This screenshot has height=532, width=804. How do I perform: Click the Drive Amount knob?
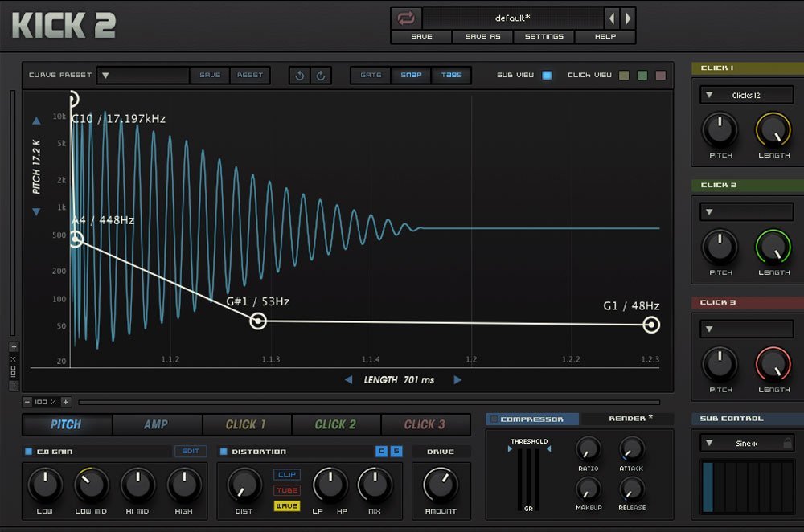point(440,485)
